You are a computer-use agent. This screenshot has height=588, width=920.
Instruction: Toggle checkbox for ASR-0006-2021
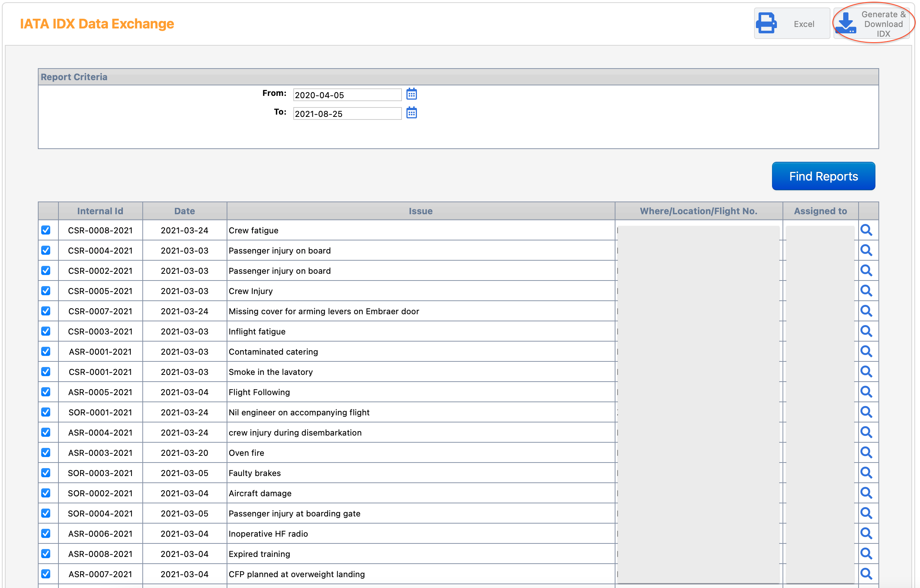click(46, 534)
